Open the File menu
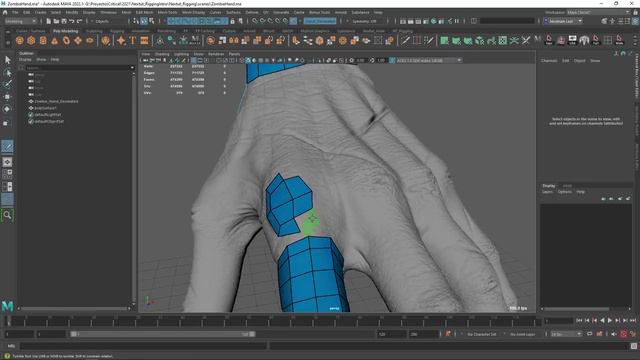The height and width of the screenshot is (360, 640). 15,12
